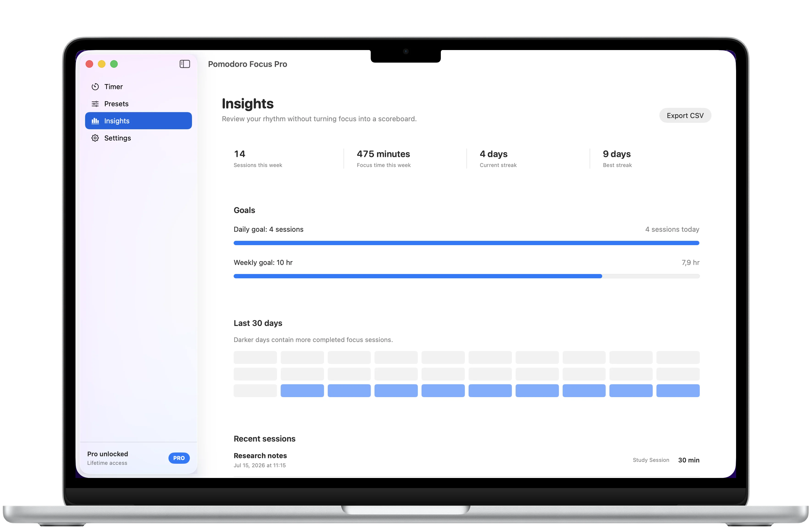The height and width of the screenshot is (528, 812).
Task: Click the Recent sessions heading
Action: (264, 438)
